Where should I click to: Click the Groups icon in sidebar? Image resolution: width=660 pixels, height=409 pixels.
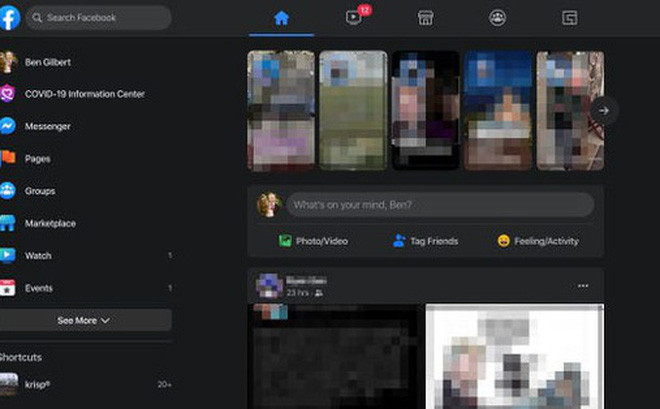point(8,191)
